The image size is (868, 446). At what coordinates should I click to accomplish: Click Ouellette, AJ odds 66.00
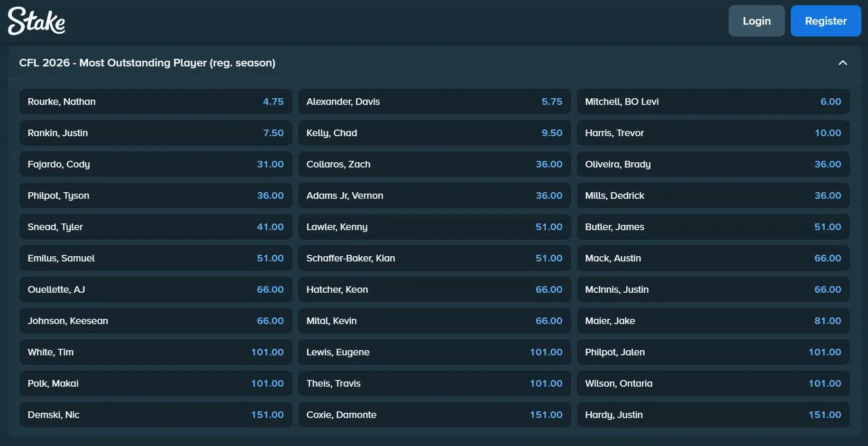[155, 289]
